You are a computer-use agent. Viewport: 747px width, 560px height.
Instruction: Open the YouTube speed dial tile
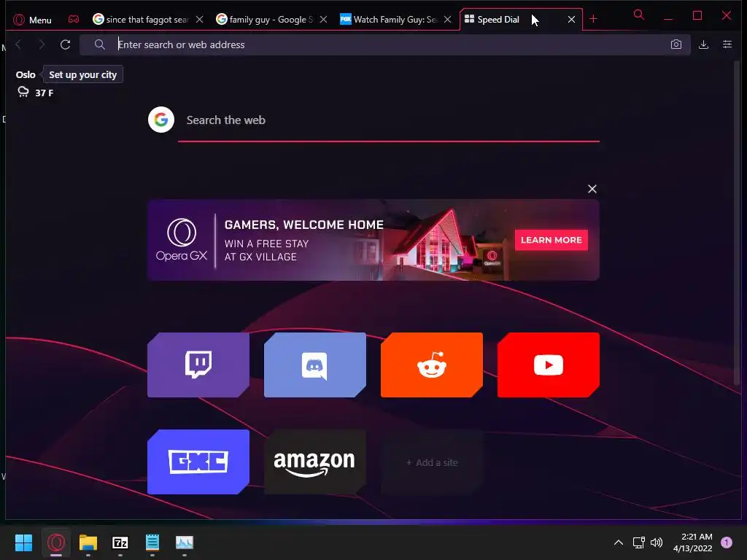tap(549, 365)
